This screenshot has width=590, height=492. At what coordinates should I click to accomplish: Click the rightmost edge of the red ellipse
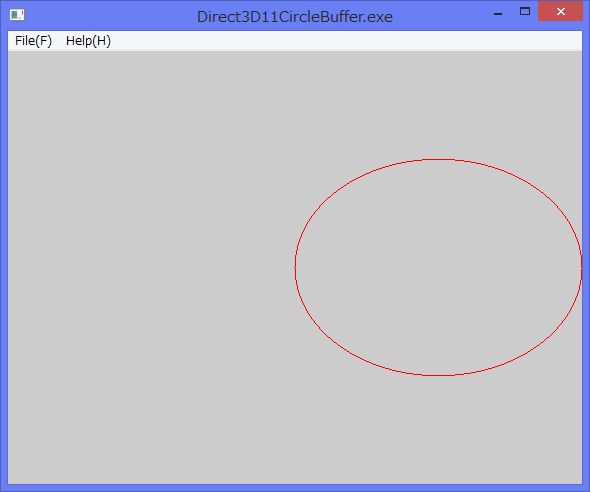pyautogui.click(x=581, y=267)
